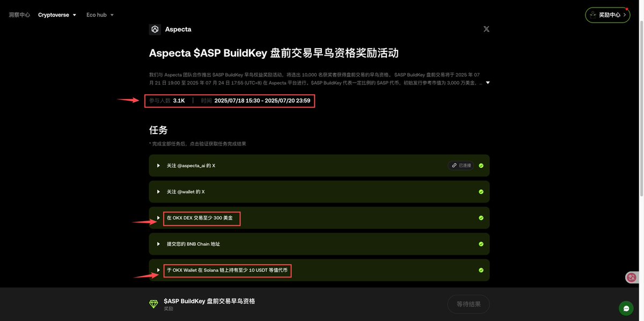This screenshot has height=321, width=644.
Task: Click the activity description paragraph
Action: (x=316, y=79)
